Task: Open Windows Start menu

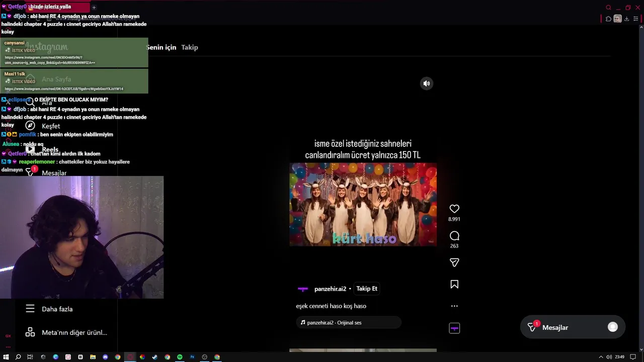Action: pos(6,357)
